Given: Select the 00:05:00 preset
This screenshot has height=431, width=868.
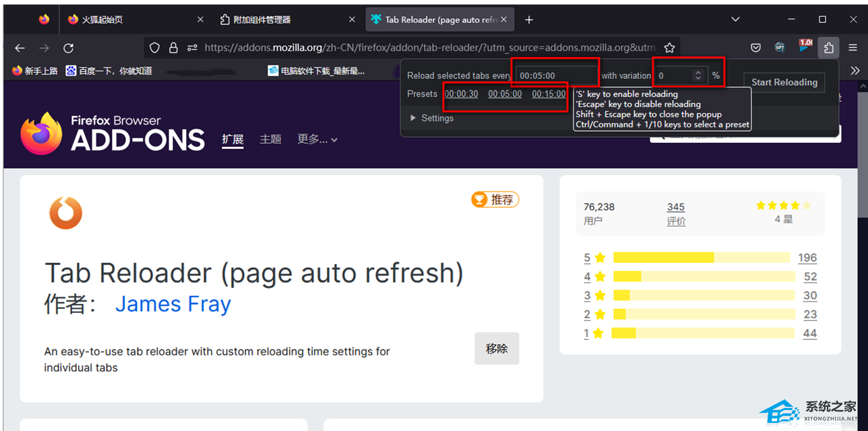Looking at the screenshot, I should pos(505,94).
